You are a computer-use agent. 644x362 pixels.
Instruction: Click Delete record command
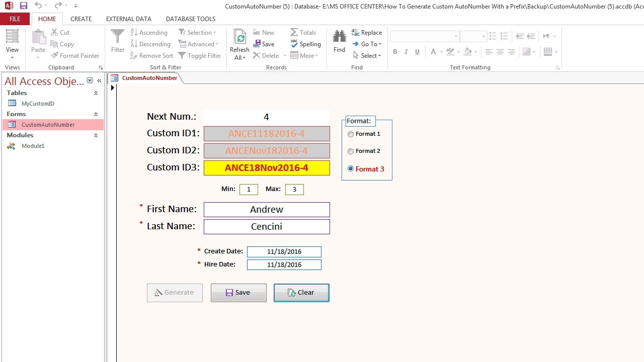266,56
